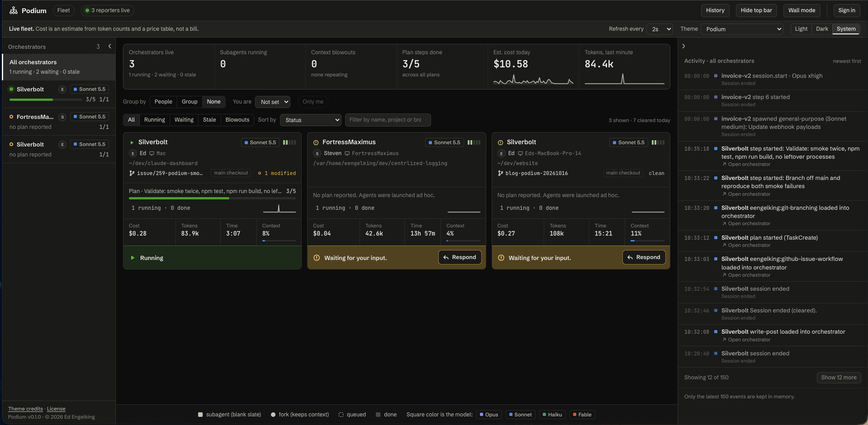This screenshot has width=868, height=425.
Task: Open the You are Not set dropdown
Action: [273, 102]
